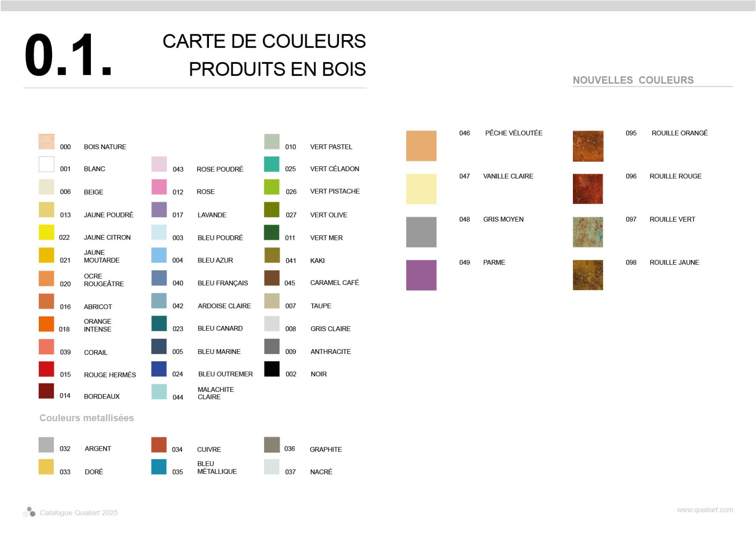
Task: Select the Parme purple swatch
Action: pos(421,275)
